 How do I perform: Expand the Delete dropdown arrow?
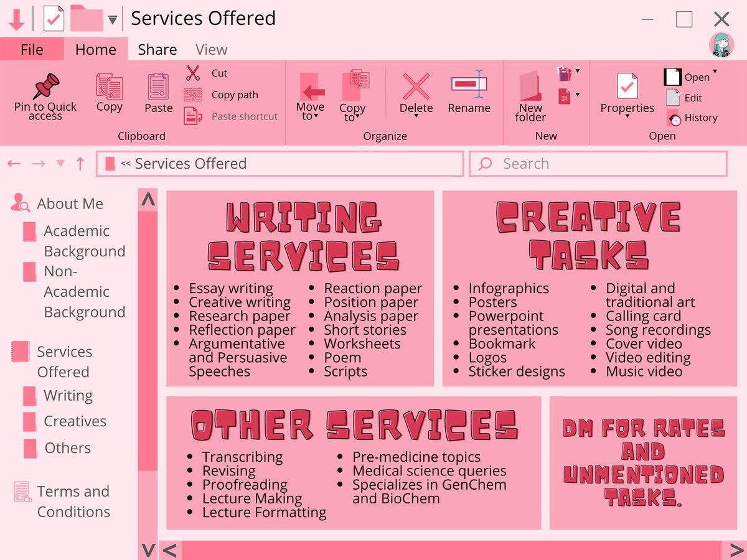(x=416, y=117)
